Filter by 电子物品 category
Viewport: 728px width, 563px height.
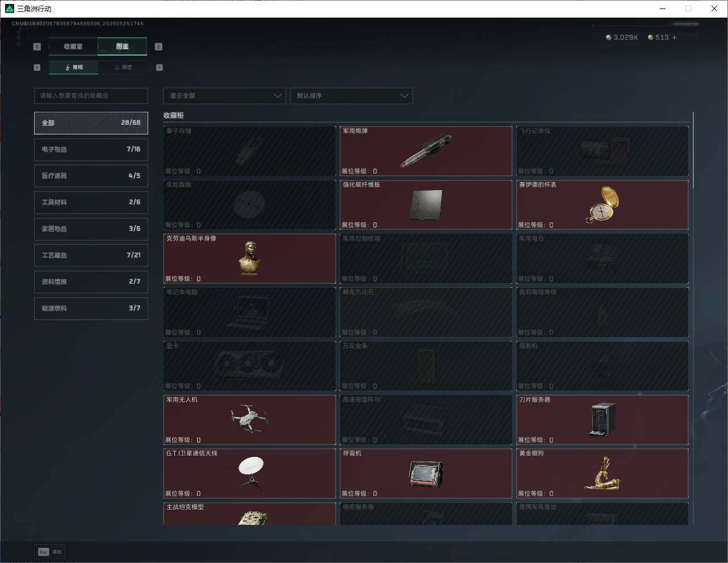click(91, 149)
